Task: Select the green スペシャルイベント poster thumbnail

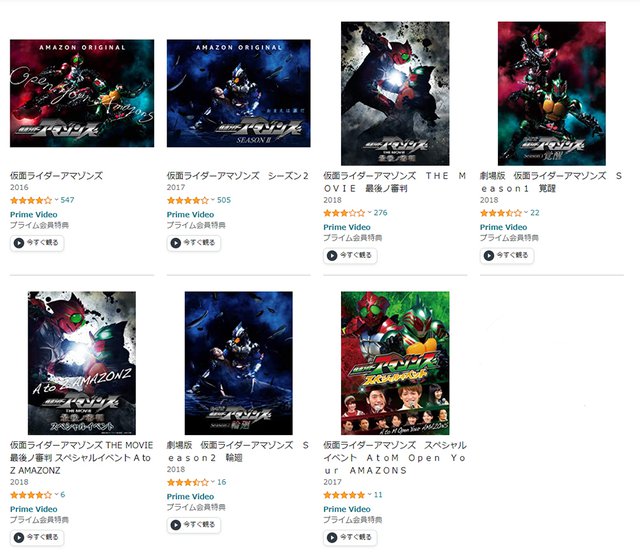Action: [x=395, y=363]
